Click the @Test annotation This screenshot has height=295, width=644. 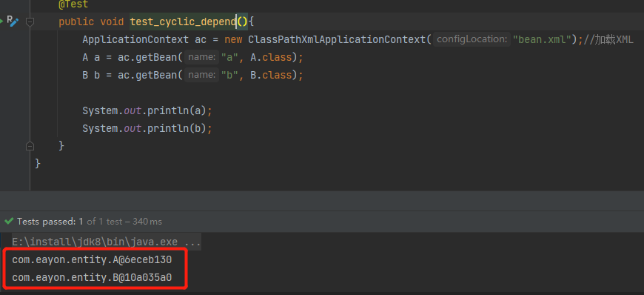click(x=73, y=4)
